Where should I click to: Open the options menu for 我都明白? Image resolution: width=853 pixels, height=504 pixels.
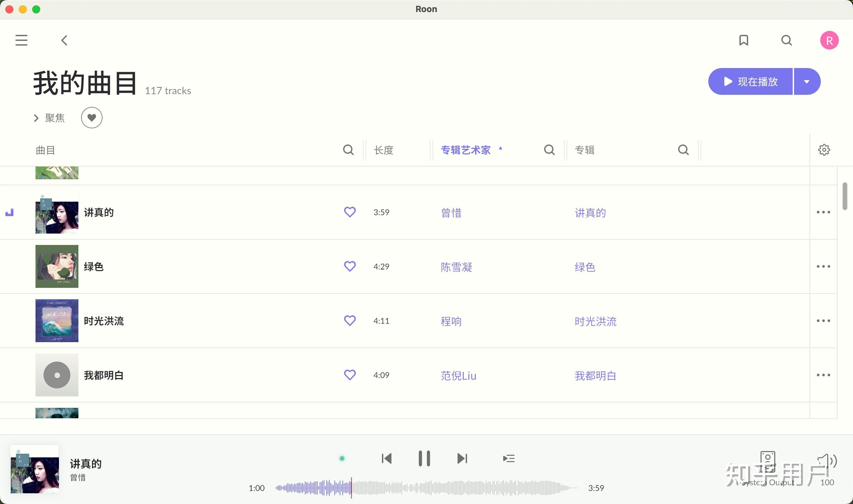pyautogui.click(x=823, y=375)
